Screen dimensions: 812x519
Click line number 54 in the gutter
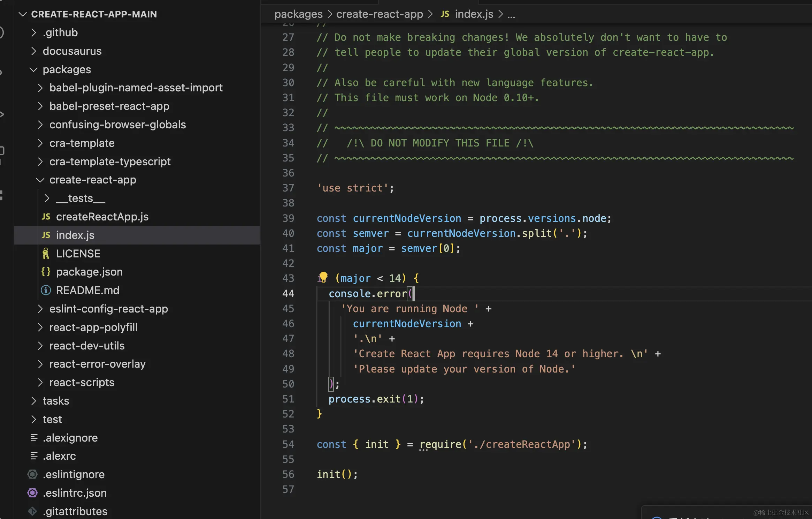point(288,444)
